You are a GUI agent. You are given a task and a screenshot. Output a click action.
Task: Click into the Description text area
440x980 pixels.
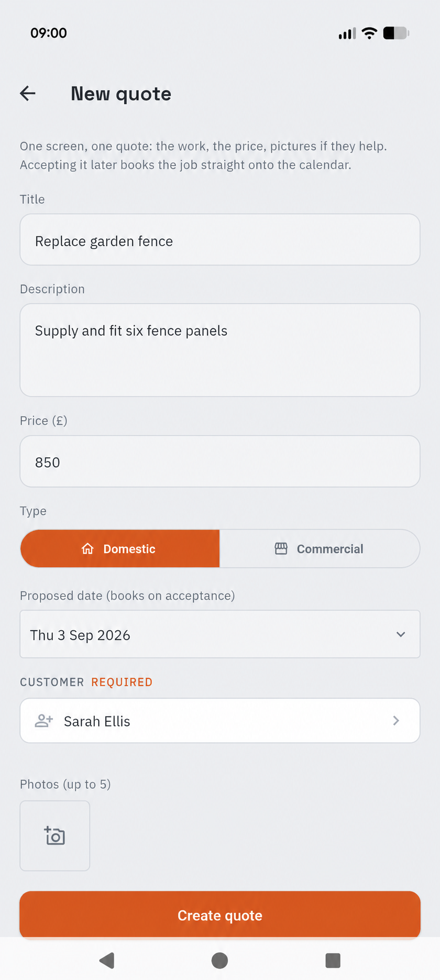pyautogui.click(x=220, y=350)
